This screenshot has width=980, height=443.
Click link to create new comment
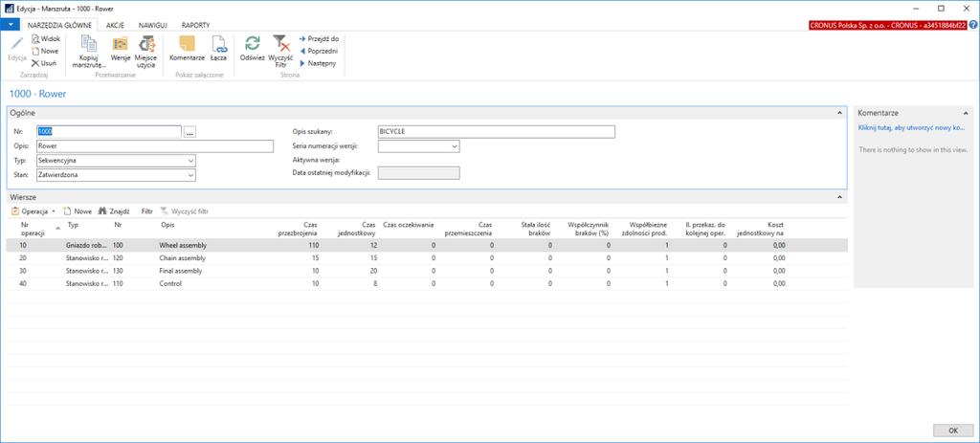pyautogui.click(x=912, y=127)
